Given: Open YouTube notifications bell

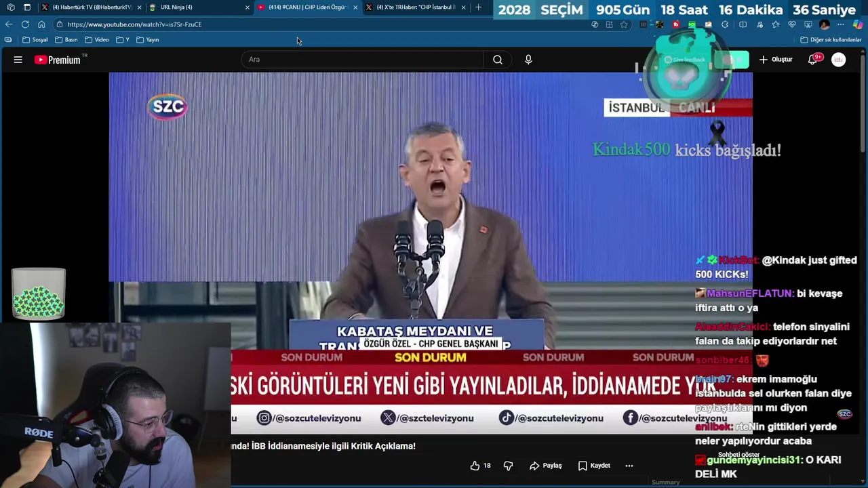Looking at the screenshot, I should (x=812, y=60).
